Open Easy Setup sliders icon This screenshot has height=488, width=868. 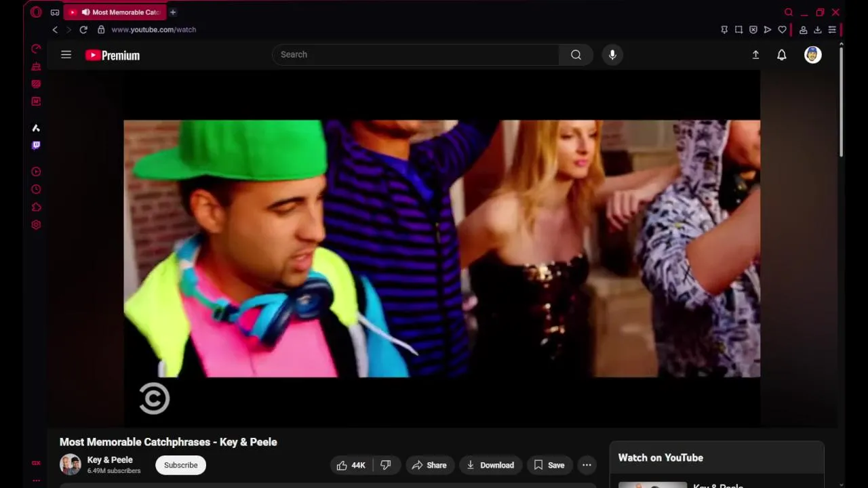click(832, 30)
